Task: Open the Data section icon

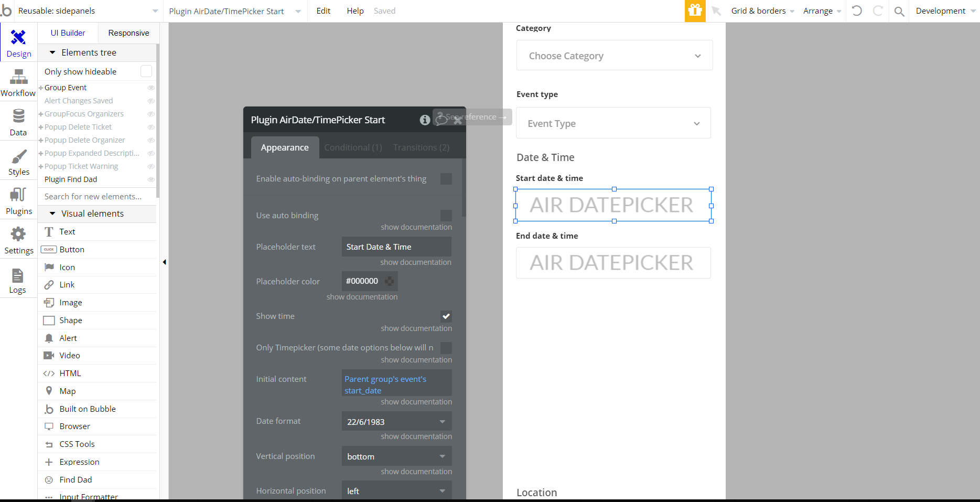Action: point(18,122)
